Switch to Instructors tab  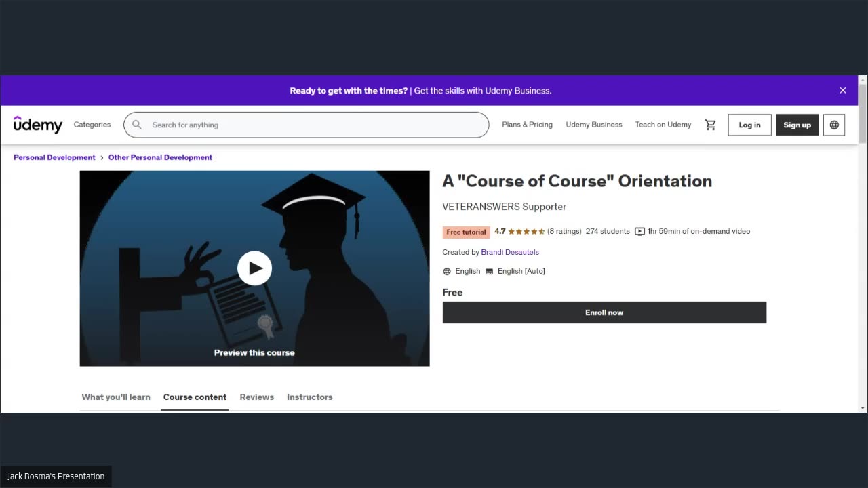click(309, 397)
